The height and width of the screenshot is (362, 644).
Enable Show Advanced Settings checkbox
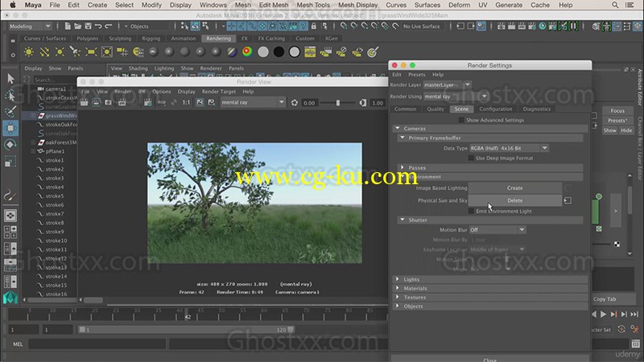point(461,120)
